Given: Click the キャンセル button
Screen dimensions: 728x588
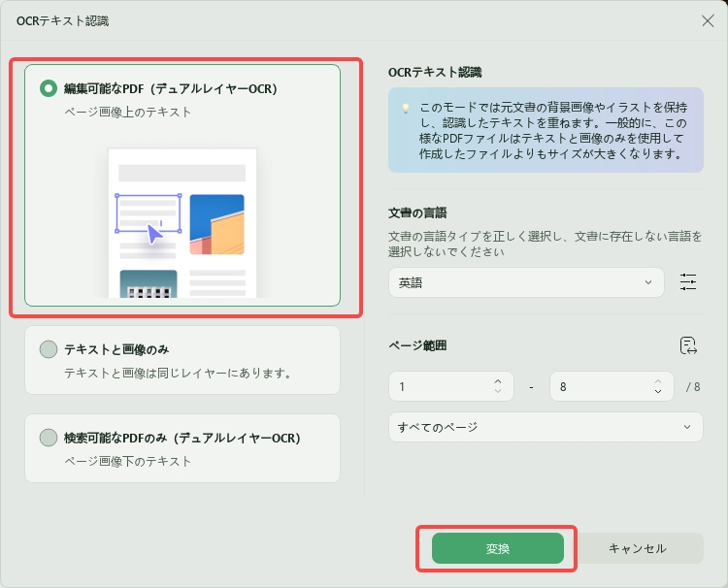Looking at the screenshot, I should pos(638,548).
